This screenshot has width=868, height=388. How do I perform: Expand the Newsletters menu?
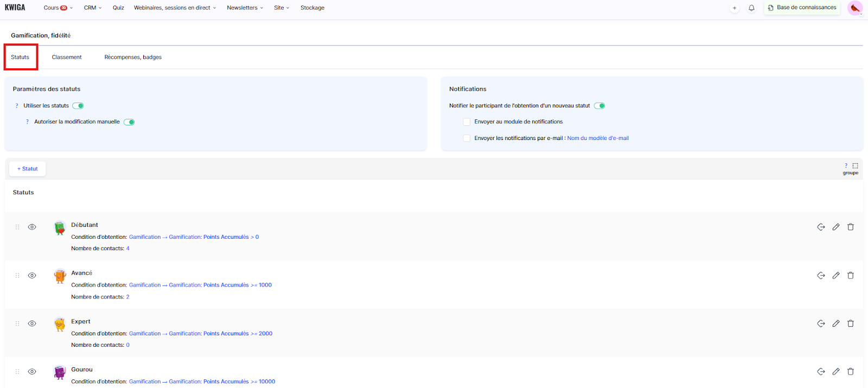pos(245,8)
